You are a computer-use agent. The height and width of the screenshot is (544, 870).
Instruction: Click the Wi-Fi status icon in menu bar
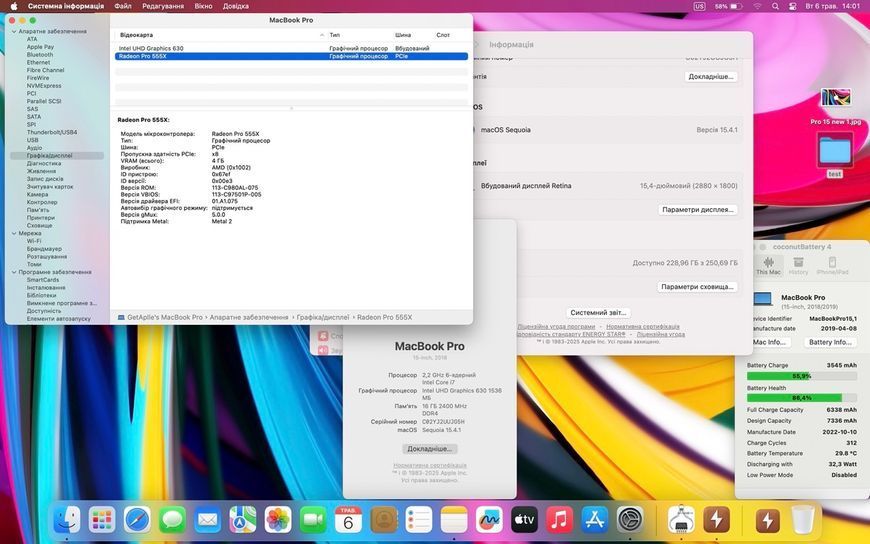(757, 6)
